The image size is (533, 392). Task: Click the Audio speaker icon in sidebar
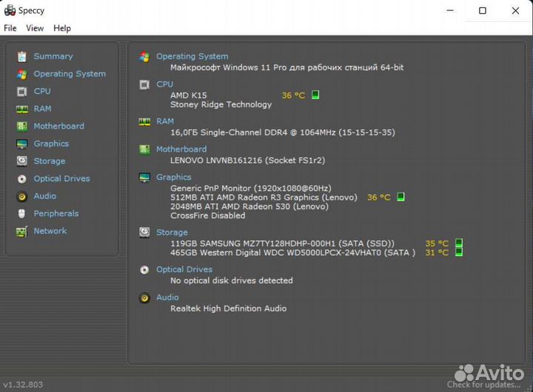[x=21, y=196]
